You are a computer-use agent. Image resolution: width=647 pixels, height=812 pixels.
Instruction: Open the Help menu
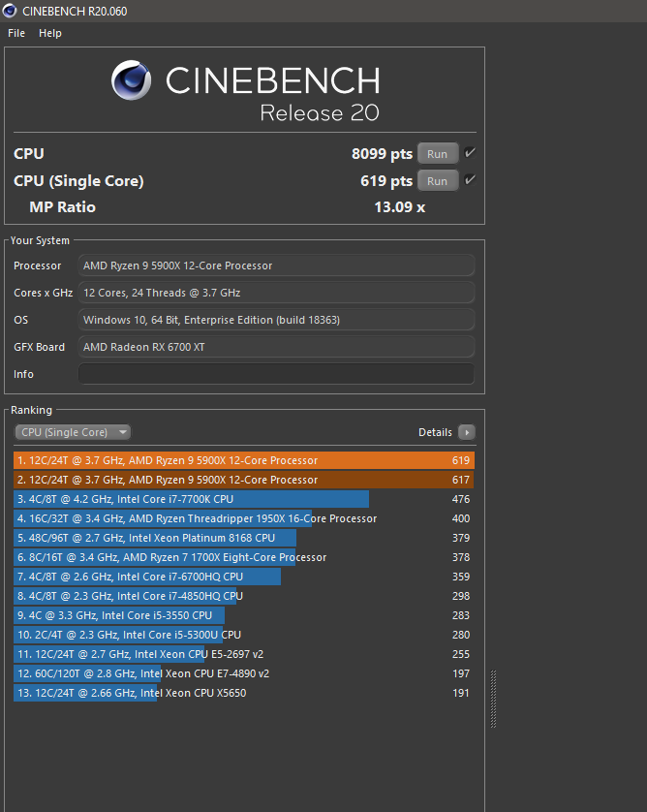[50, 33]
